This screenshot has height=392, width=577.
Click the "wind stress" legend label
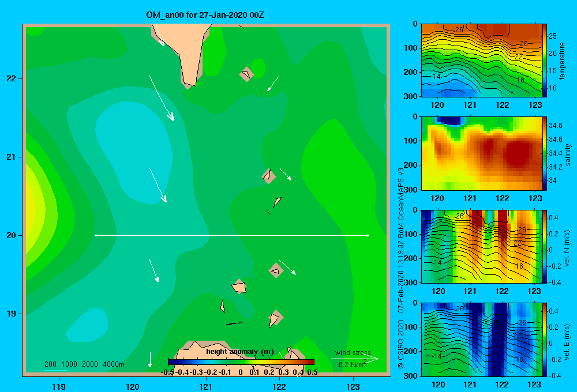[x=353, y=353]
